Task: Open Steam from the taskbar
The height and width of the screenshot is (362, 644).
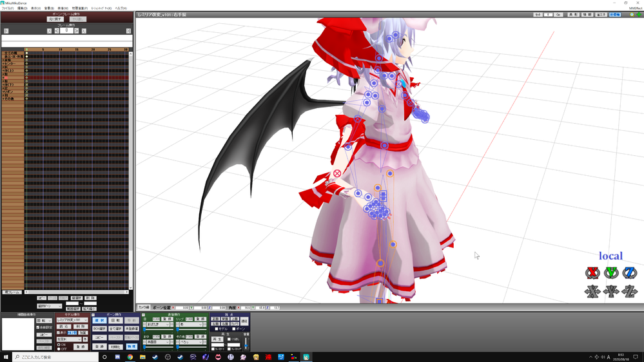Action: click(155, 357)
